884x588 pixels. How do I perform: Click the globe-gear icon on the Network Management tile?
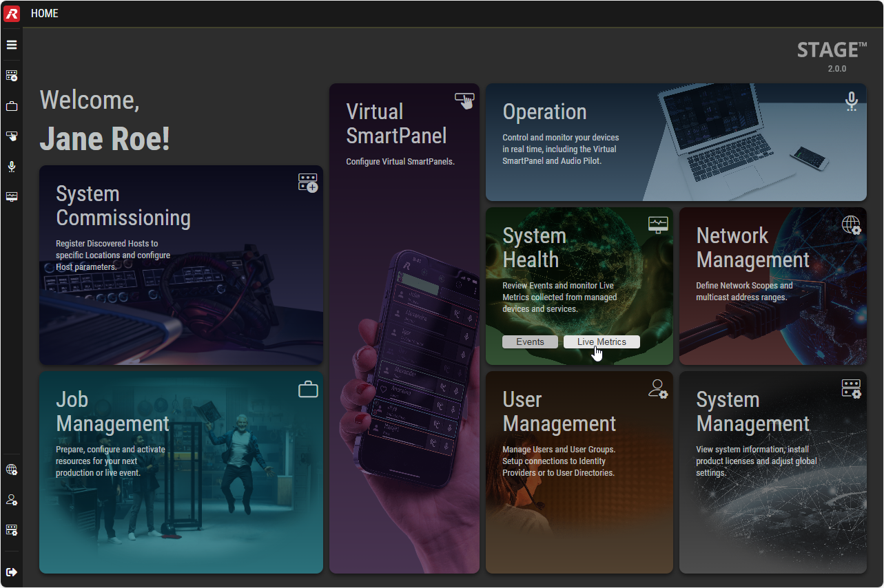[852, 224]
